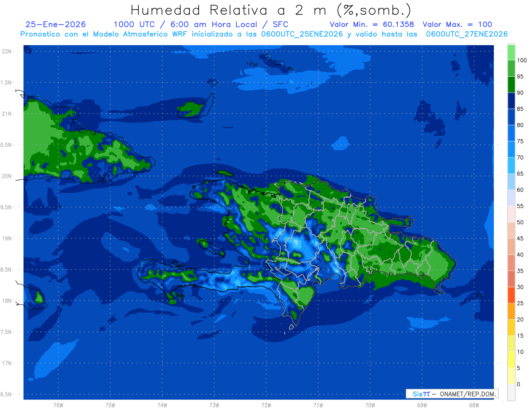Click the pale pink swatch between 50 and 55

pyautogui.click(x=511, y=214)
